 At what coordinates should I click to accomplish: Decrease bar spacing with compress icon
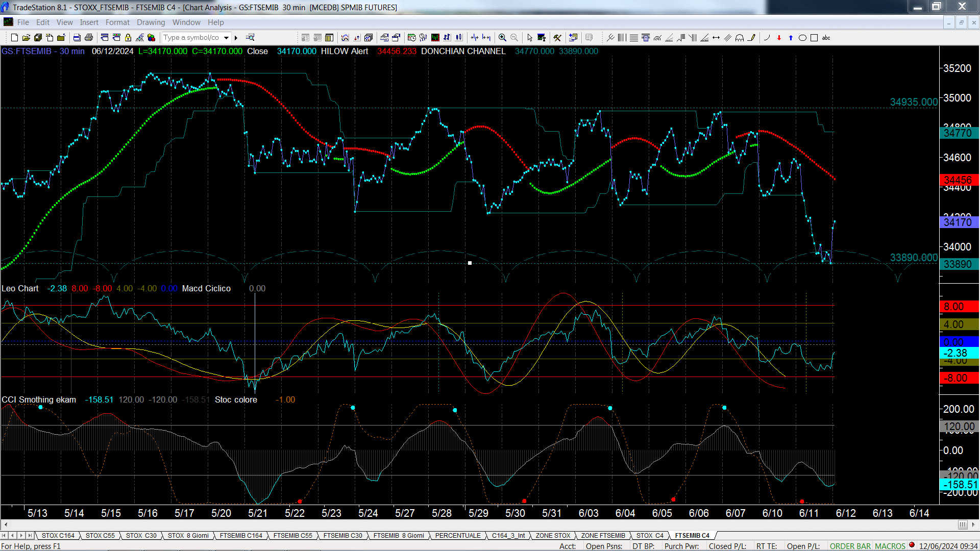pyautogui.click(x=475, y=38)
